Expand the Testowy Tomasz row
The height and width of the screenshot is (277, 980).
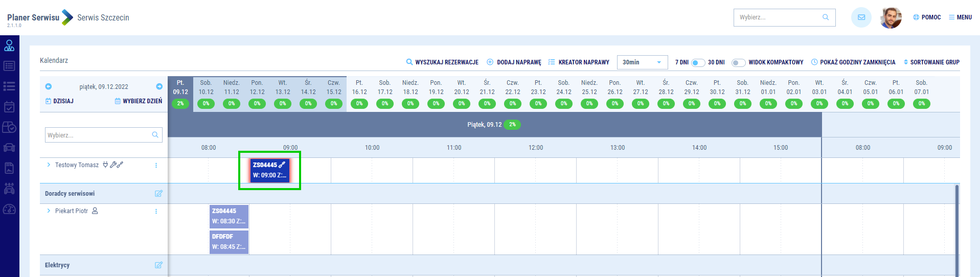(49, 165)
